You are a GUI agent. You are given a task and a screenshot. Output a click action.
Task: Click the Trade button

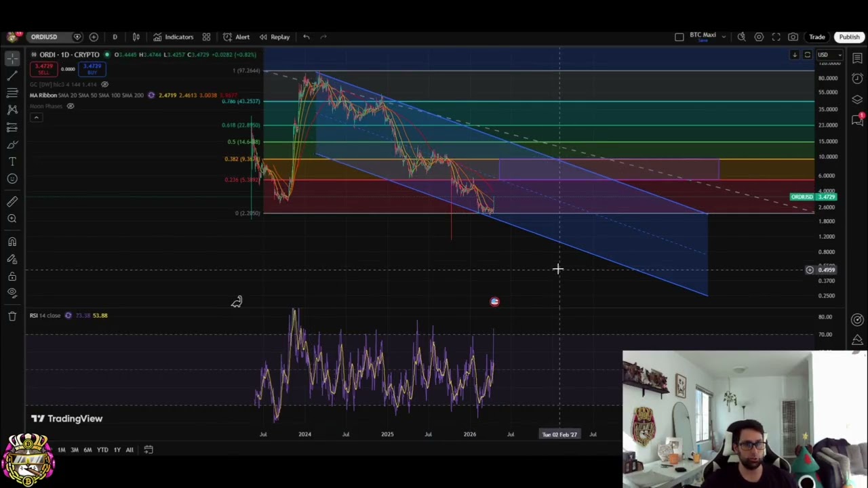coord(816,37)
